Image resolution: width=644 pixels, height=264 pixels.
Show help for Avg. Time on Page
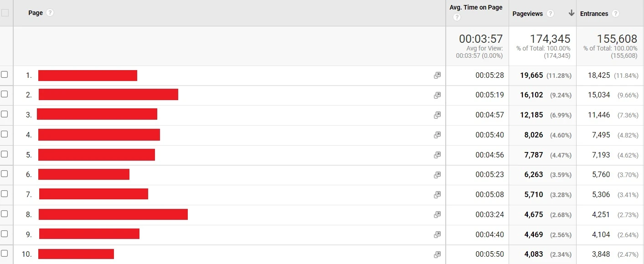(x=457, y=17)
